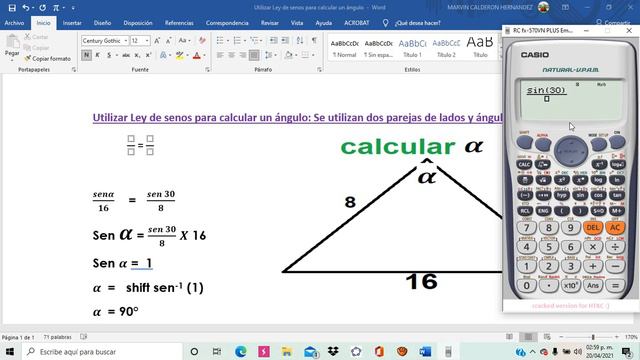The width and height of the screenshot is (640, 360).
Task: Apply the Título 1 style
Action: pos(412,48)
